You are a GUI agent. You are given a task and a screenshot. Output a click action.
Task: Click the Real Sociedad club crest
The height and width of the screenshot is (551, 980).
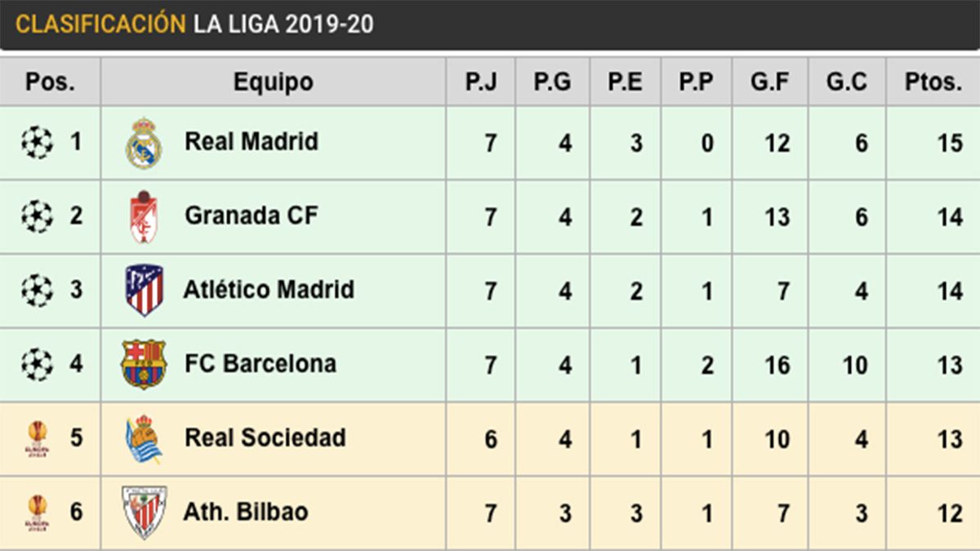[x=144, y=438]
